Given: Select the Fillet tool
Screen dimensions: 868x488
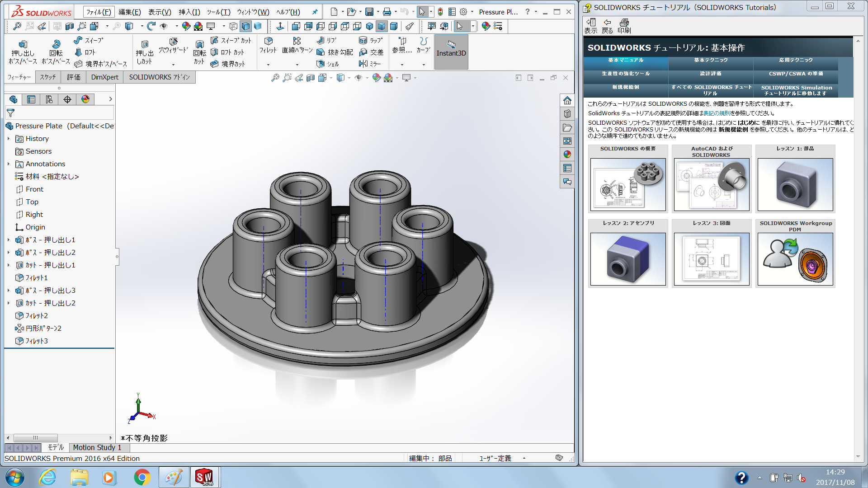Looking at the screenshot, I should point(268,45).
